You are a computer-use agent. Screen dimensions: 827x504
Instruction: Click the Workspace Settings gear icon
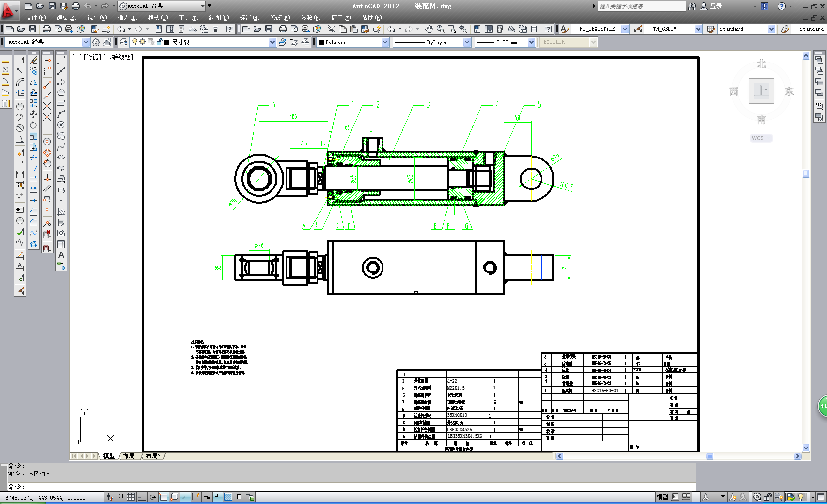pyautogui.click(x=96, y=42)
